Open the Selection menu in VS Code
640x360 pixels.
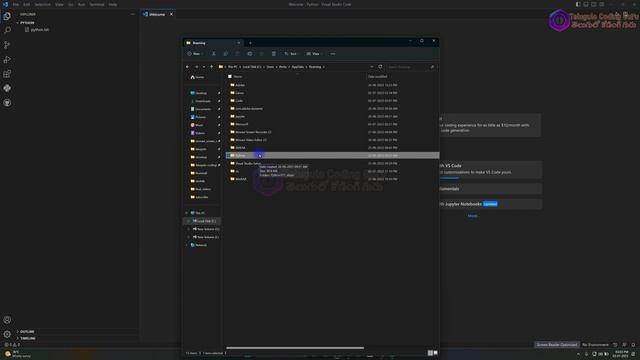(42, 4)
